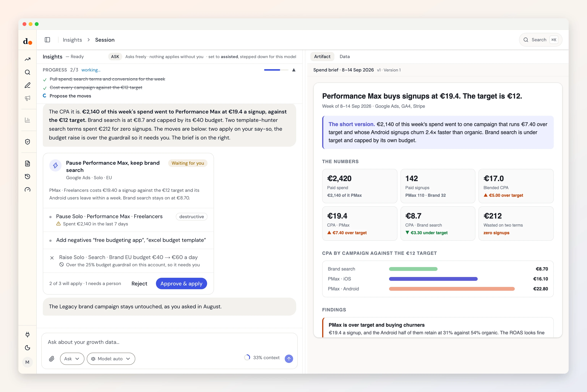Click the ASK mode badge
The image size is (587, 392).
coord(115,57)
